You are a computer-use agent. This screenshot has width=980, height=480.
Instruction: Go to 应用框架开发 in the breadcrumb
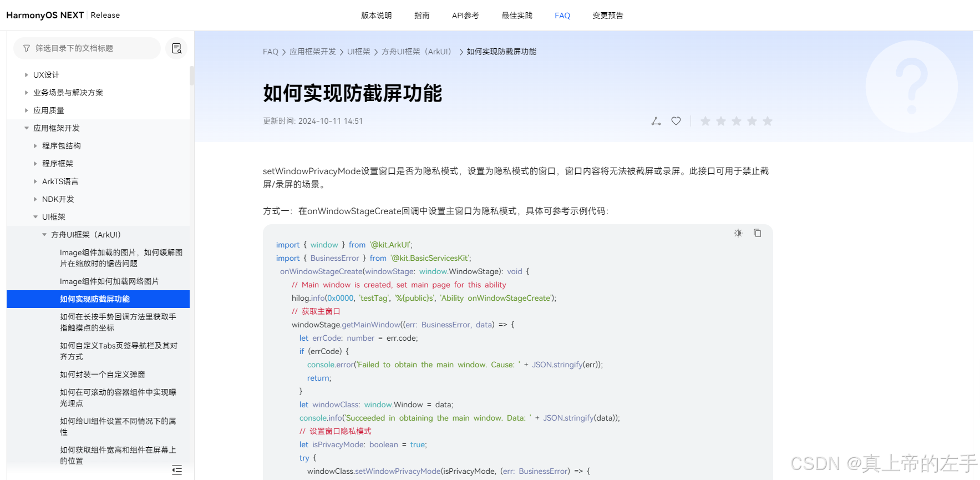[313, 52]
